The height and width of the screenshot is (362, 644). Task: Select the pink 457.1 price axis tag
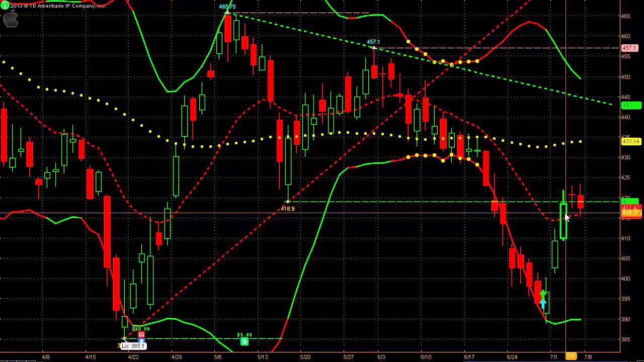[629, 48]
